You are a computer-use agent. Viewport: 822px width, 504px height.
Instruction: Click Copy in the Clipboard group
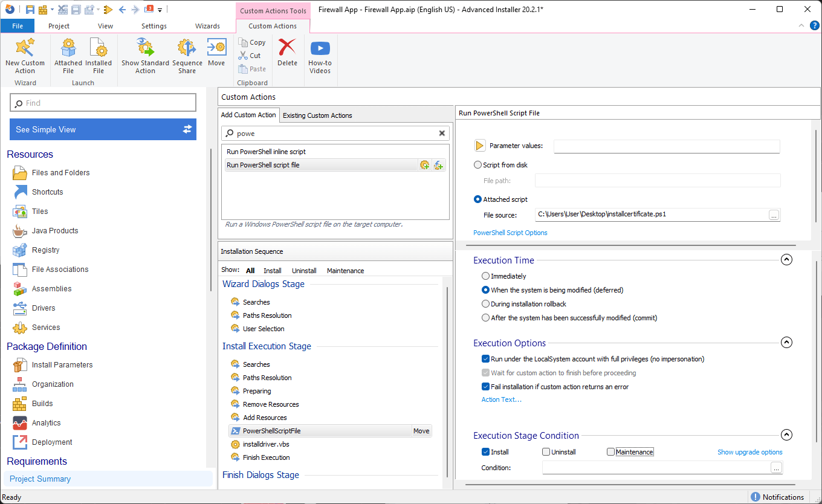[252, 42]
